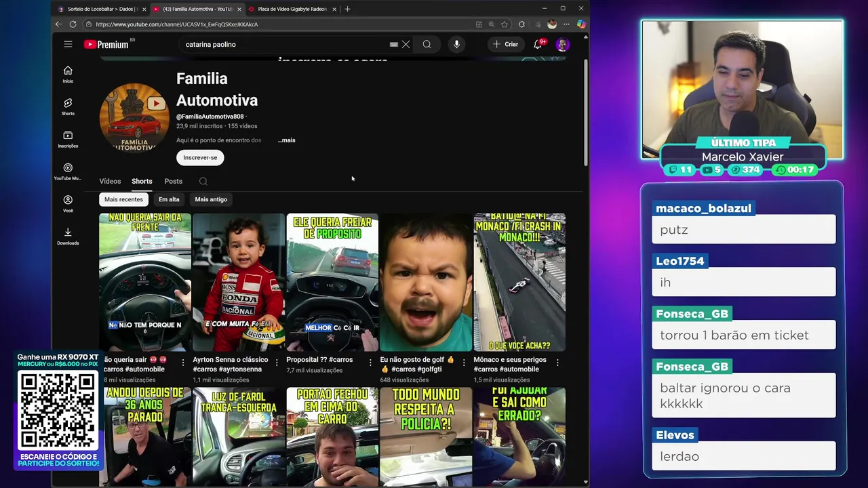Close the Familia Automotiva browser tab
Screen dimensions: 868x488
pyautogui.click(x=239, y=9)
